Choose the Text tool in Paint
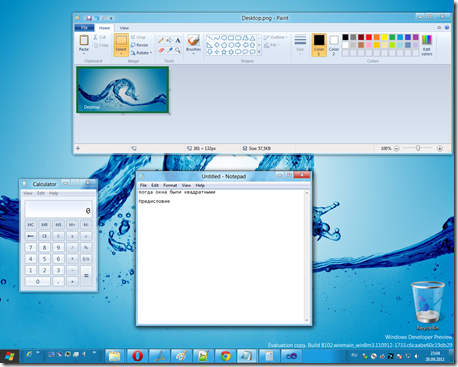The image size is (458, 367). click(178, 41)
